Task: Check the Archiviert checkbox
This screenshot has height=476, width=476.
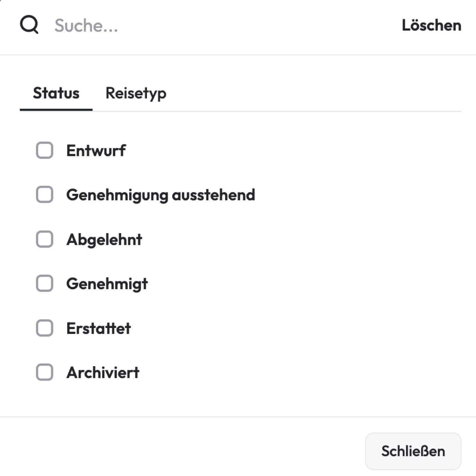Action: (44, 373)
